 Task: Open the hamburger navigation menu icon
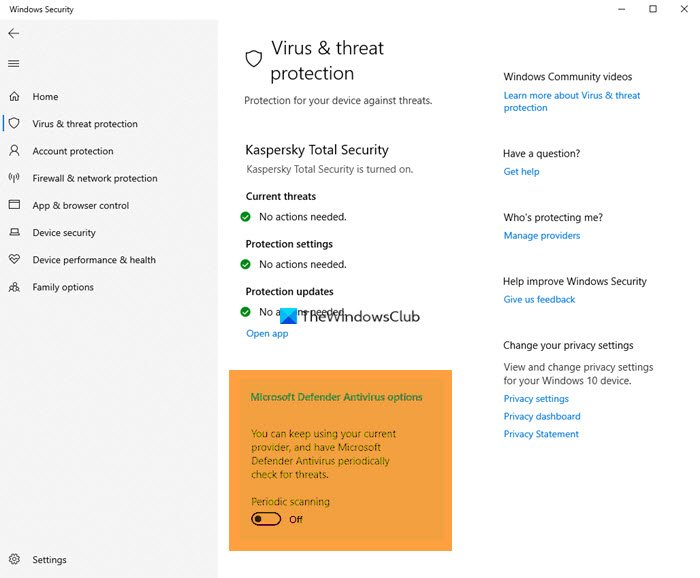coord(14,63)
